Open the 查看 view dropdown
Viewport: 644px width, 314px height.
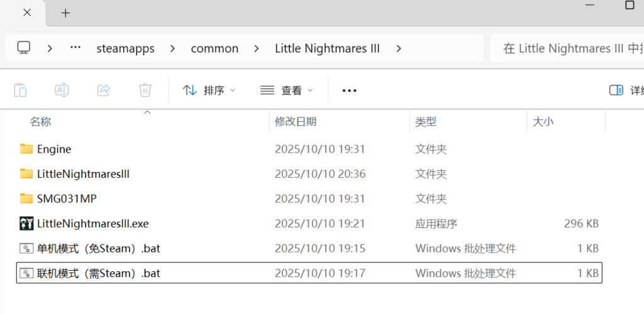[x=286, y=90]
